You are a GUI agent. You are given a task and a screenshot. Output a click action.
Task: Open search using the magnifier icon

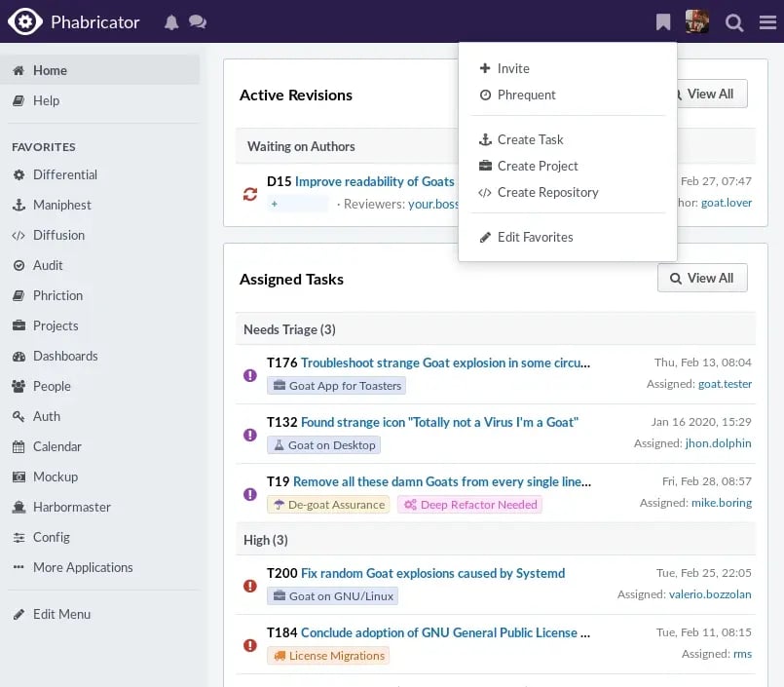click(x=734, y=21)
